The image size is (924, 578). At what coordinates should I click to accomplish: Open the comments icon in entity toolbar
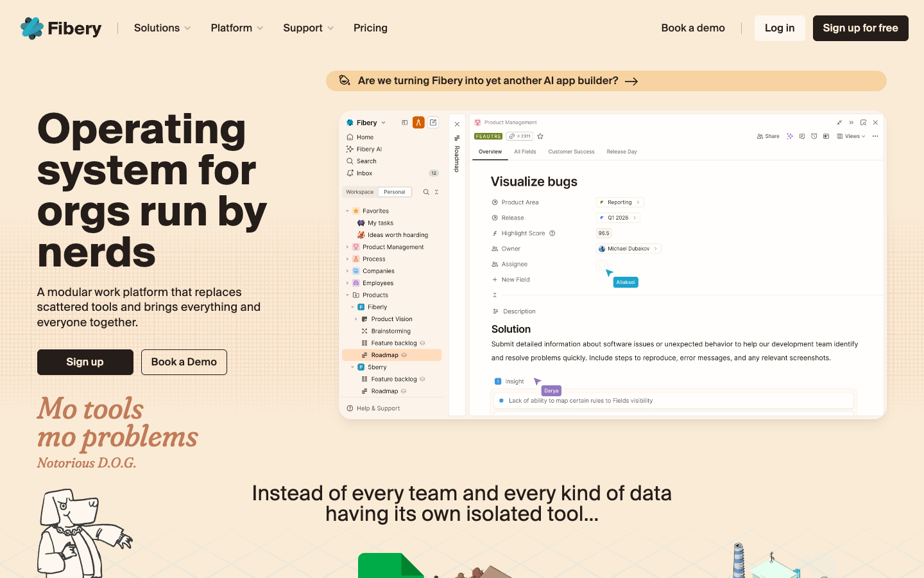[x=802, y=136]
